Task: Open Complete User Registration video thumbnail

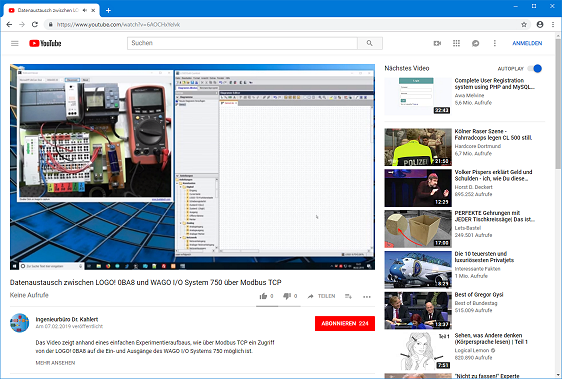Action: 418,96
